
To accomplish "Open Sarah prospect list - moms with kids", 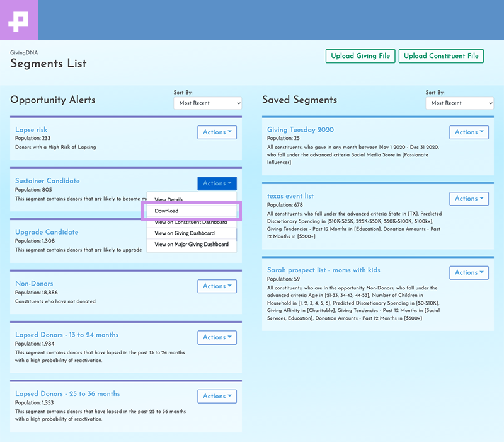I will tap(324, 270).
